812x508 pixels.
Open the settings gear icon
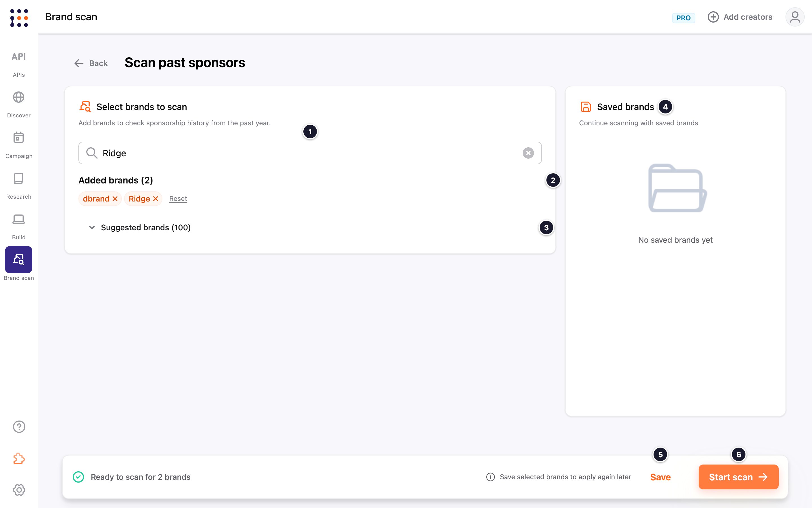coord(19,490)
